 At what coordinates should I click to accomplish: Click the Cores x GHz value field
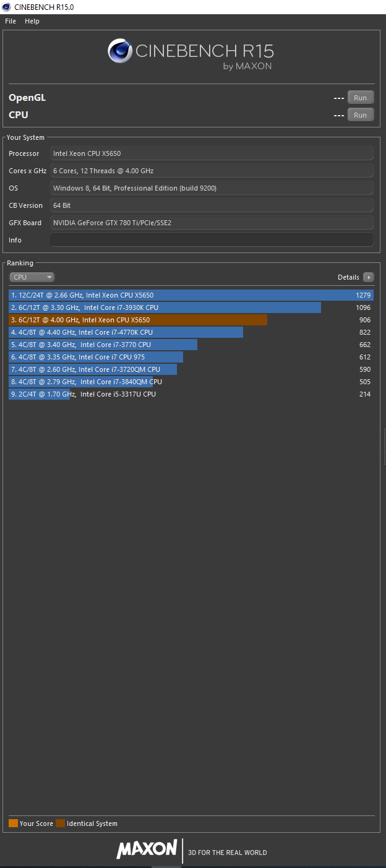pyautogui.click(x=212, y=171)
